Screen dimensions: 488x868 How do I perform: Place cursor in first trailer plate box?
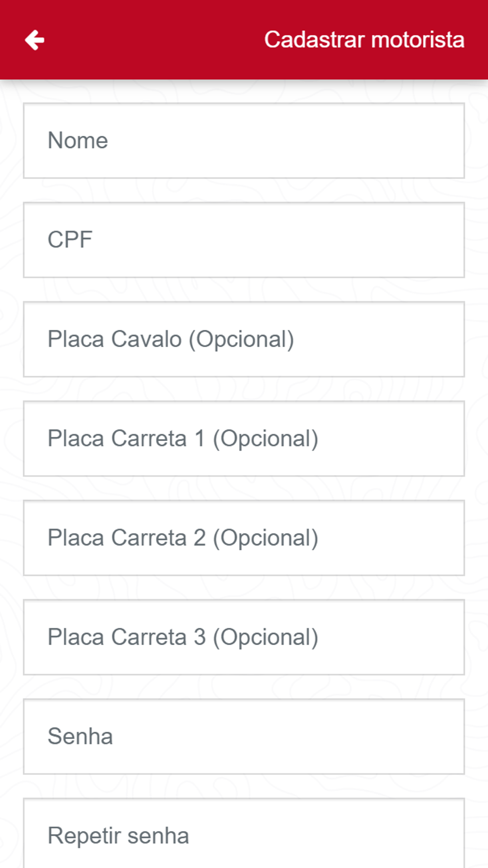pos(244,438)
